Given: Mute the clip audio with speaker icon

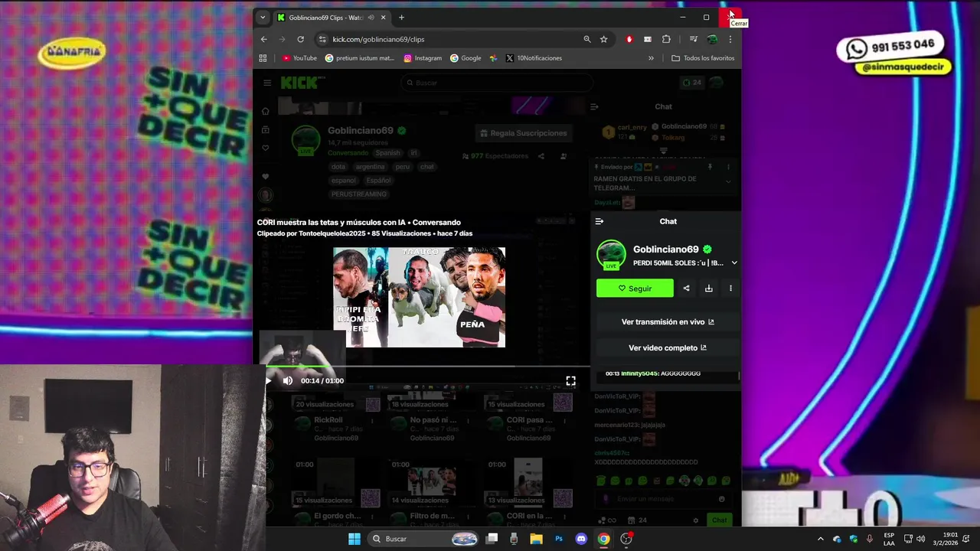Looking at the screenshot, I should (x=288, y=380).
